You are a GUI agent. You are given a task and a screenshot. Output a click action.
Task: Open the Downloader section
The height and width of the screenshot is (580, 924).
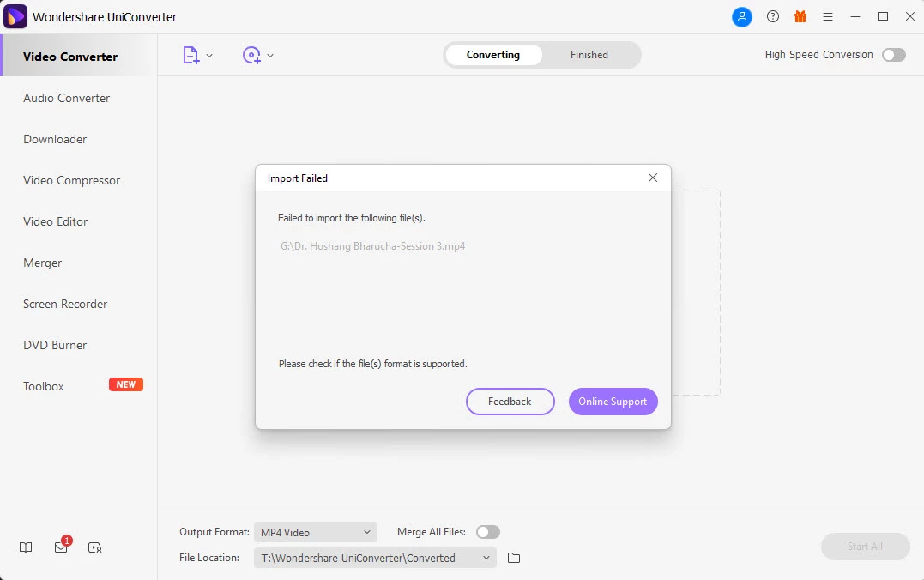(55, 139)
